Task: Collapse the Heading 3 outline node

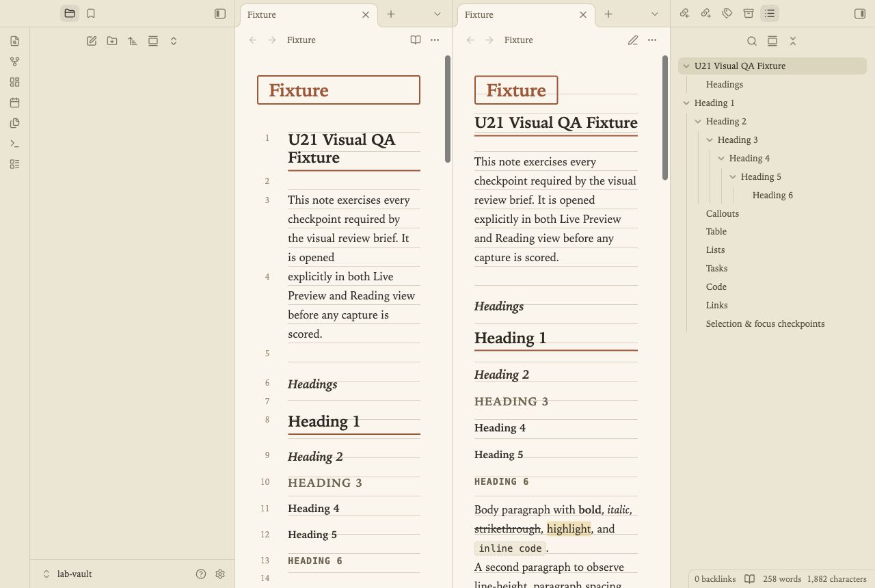Action: pos(710,140)
